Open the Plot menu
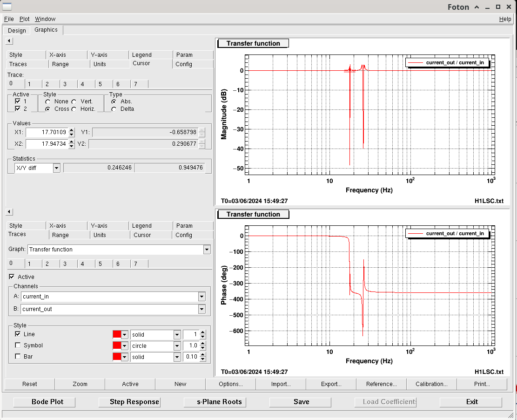 (x=24, y=19)
